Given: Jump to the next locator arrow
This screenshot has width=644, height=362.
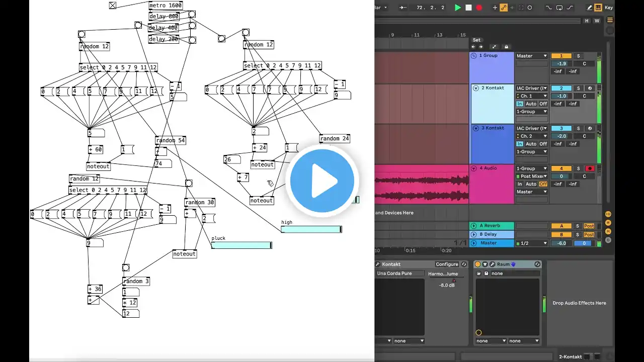Looking at the screenshot, I should pyautogui.click(x=480, y=47).
